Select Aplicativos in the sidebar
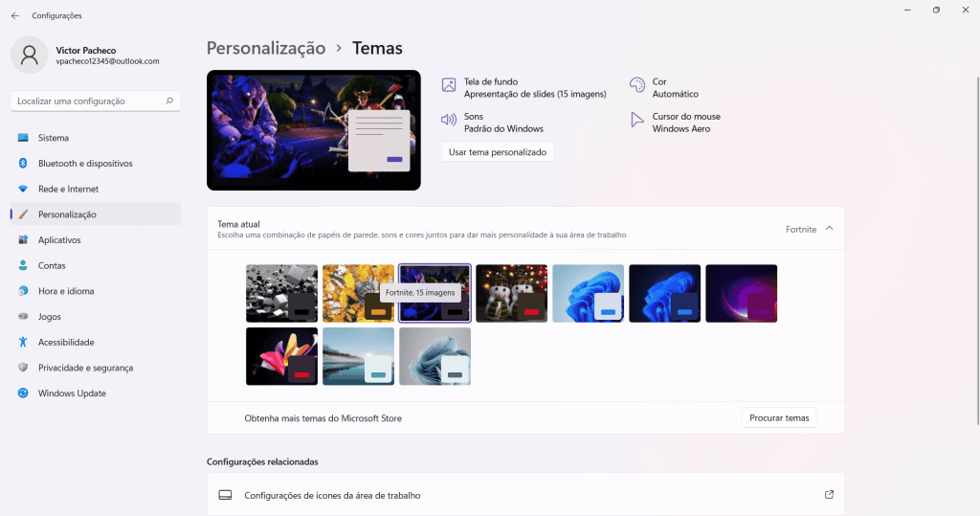 click(x=96, y=239)
